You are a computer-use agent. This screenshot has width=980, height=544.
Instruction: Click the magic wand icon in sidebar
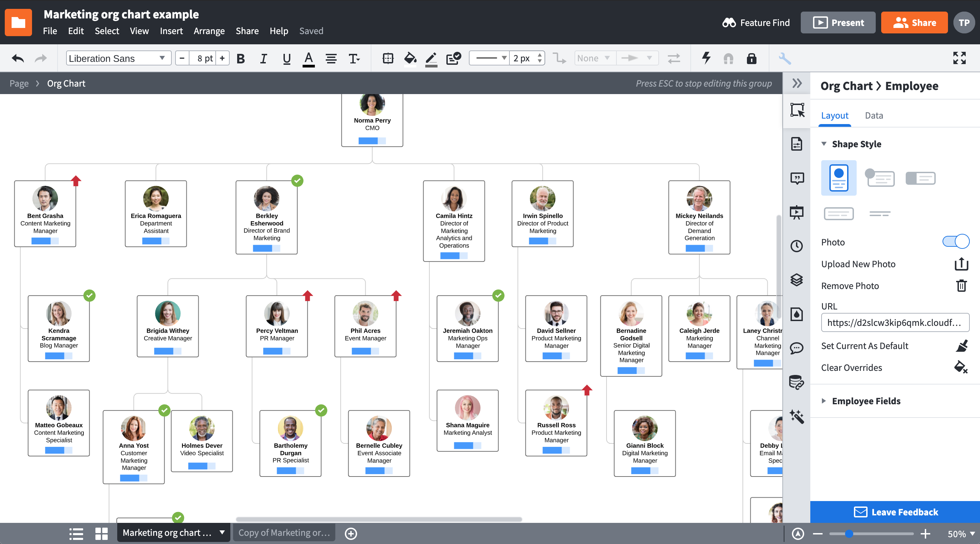click(x=796, y=416)
